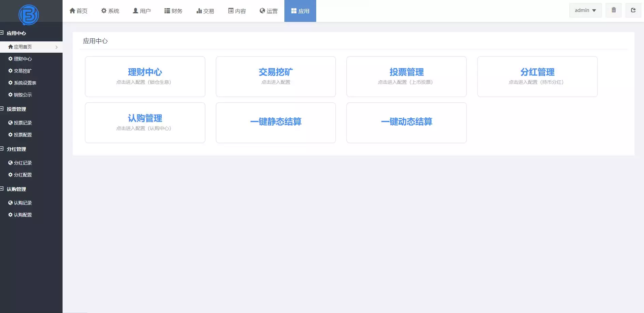Open 销毁公示 from the sidebar

click(x=22, y=94)
